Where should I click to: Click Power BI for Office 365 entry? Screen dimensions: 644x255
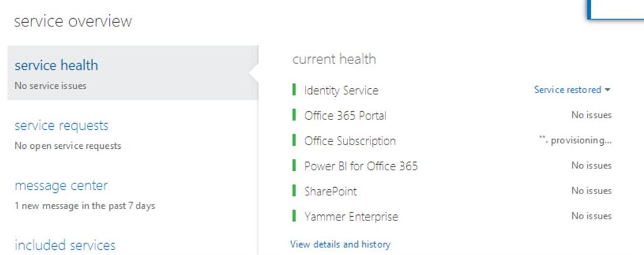click(x=361, y=166)
